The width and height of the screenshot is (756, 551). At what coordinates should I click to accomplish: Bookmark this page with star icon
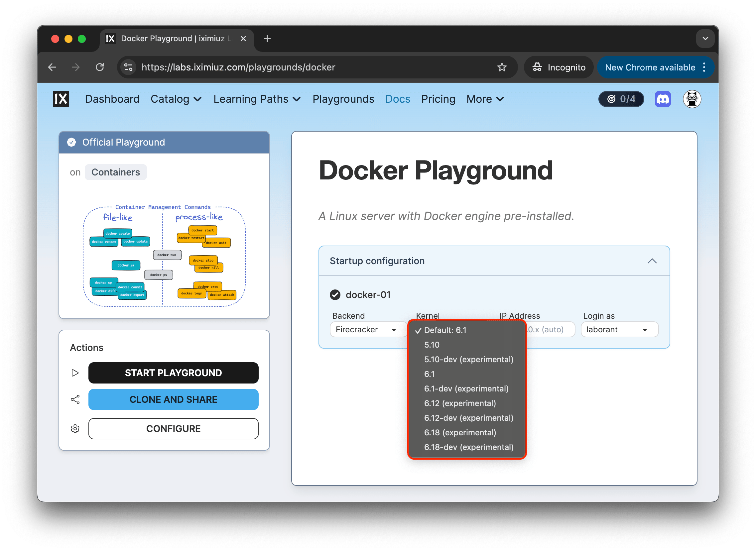[501, 67]
